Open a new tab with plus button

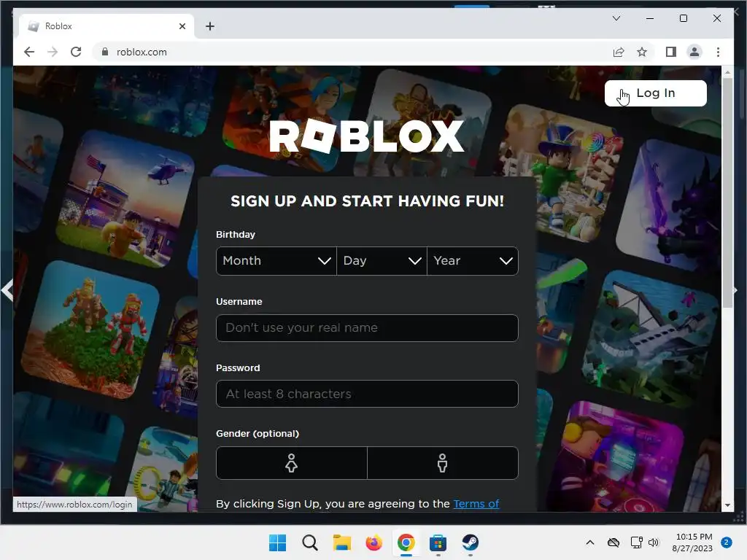point(210,26)
